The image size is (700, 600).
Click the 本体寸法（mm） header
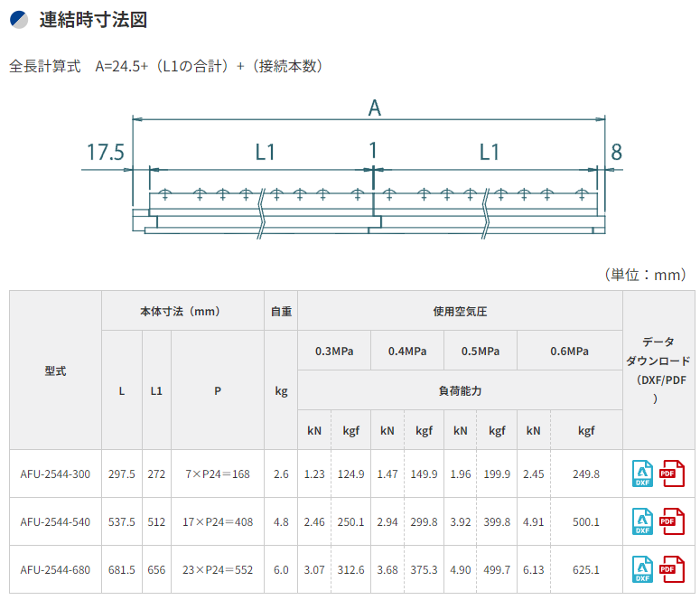click(x=181, y=311)
